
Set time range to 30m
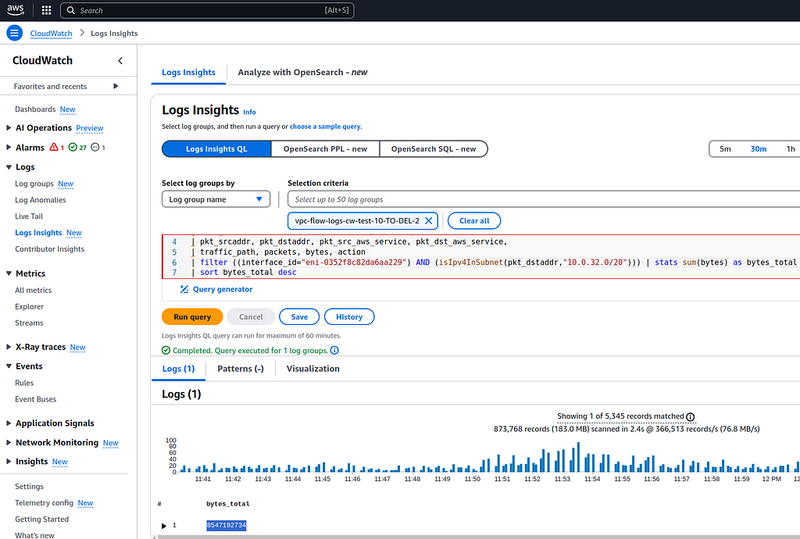(758, 149)
